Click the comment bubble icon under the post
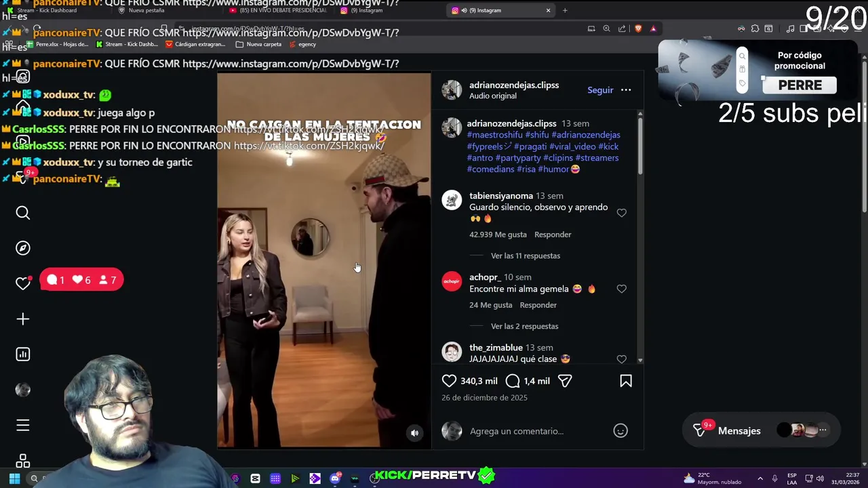The height and width of the screenshot is (488, 868). point(513,381)
